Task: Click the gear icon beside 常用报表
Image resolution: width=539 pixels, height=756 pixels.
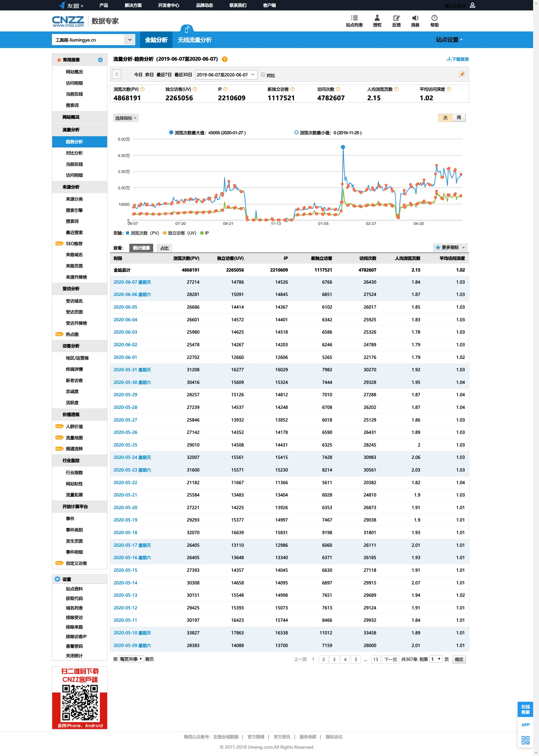Action: [x=100, y=60]
